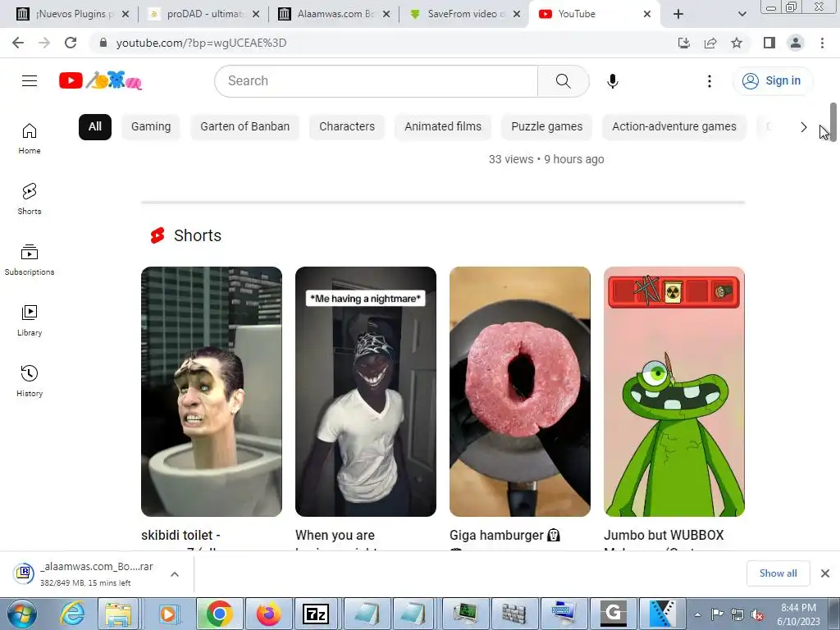The image size is (840, 630).
Task: Select Puzzle games chip
Action: pyautogui.click(x=547, y=127)
